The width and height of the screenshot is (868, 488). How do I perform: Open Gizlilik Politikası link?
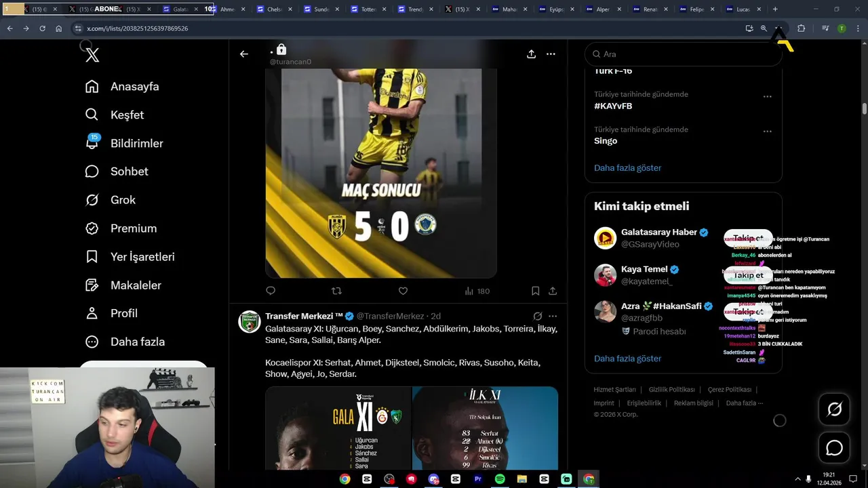pos(671,390)
